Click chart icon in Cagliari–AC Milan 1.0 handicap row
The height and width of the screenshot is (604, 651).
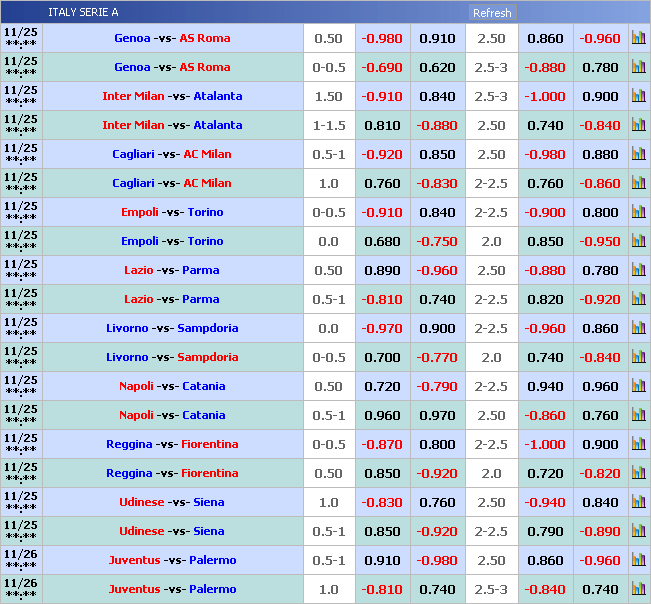coord(638,184)
